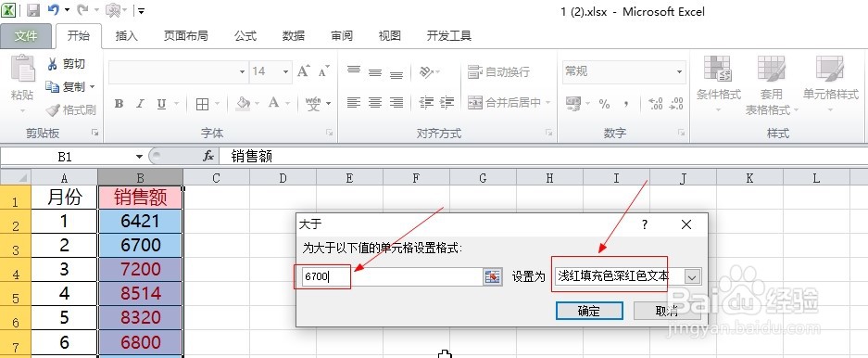Switch to the Data (数据) tab

[x=293, y=36]
